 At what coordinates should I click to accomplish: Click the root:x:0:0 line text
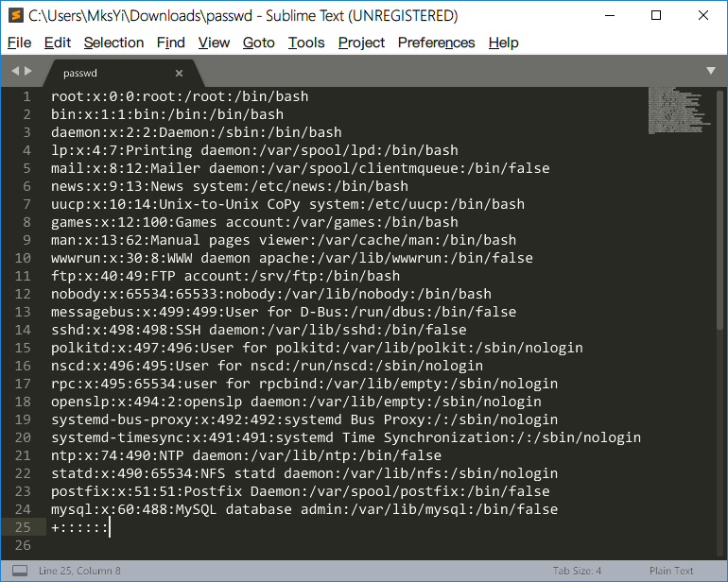point(180,96)
